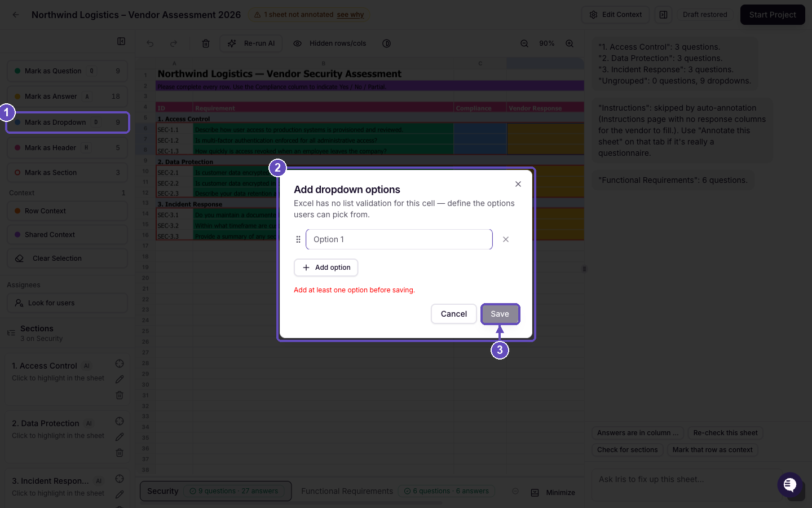Click the half-circle icon beside Hidden rows/cols

(x=386, y=43)
